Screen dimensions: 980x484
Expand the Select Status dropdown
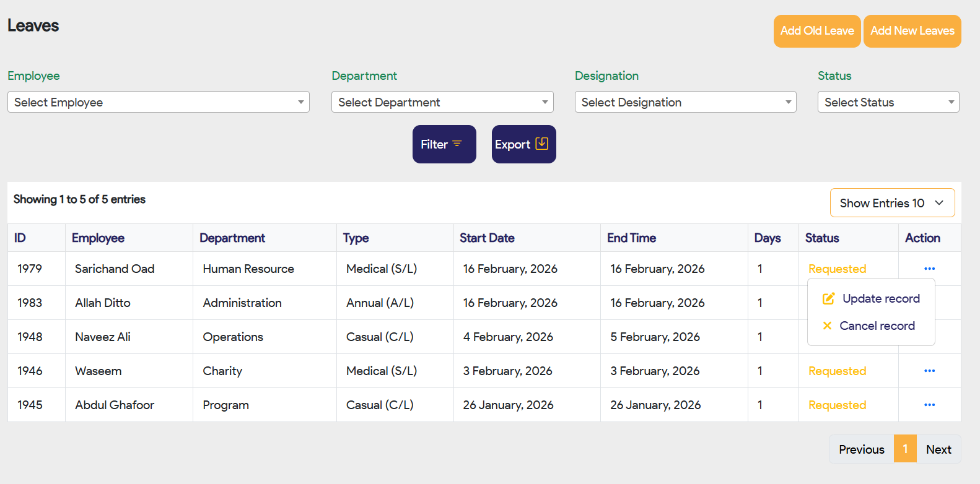tap(888, 102)
